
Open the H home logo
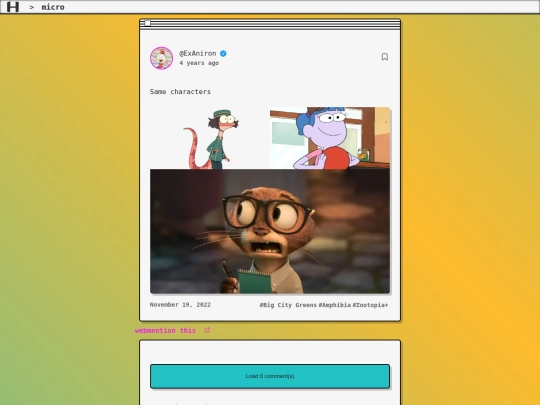(x=13, y=7)
